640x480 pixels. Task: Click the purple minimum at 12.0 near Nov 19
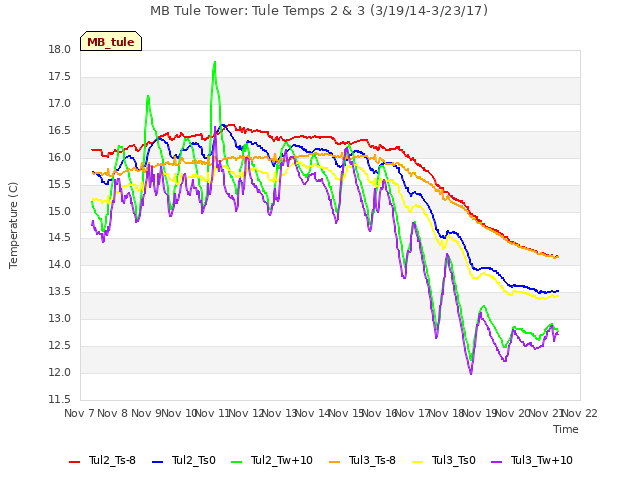point(471,373)
